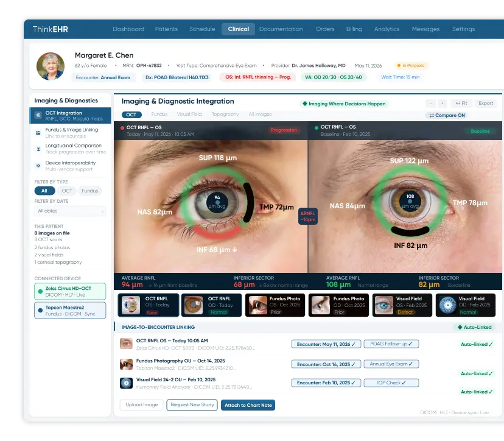504x441 pixels.
Task: Click Attach to Chart Note button
Action: (248, 405)
